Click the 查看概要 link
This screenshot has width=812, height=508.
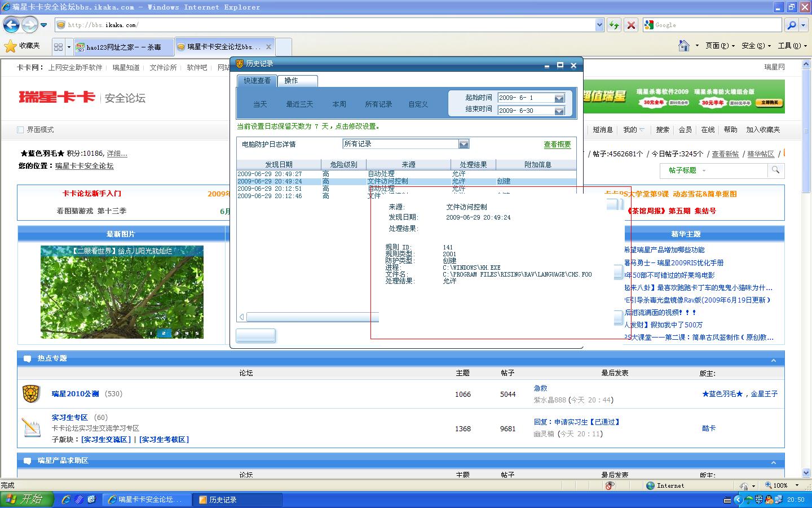tap(557, 144)
